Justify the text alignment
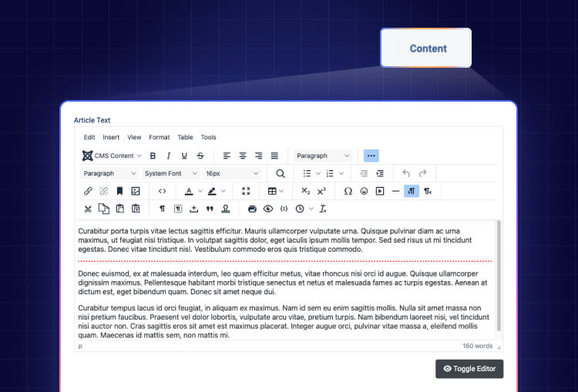This screenshot has height=392, width=578. coord(274,156)
